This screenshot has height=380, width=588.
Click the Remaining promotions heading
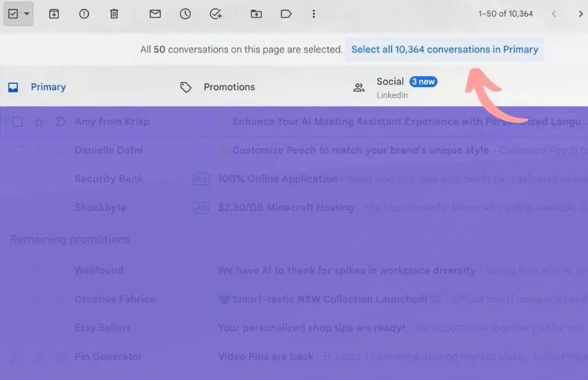(x=70, y=239)
